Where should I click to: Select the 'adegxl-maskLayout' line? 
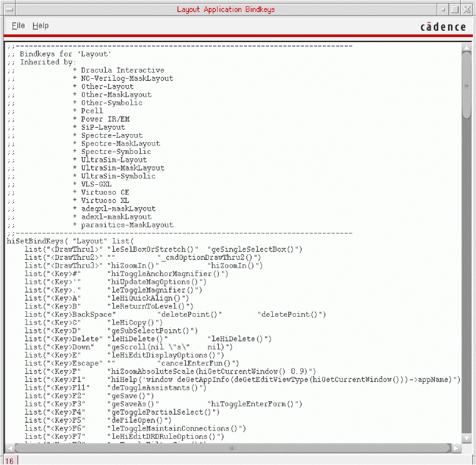pyautogui.click(x=115, y=209)
